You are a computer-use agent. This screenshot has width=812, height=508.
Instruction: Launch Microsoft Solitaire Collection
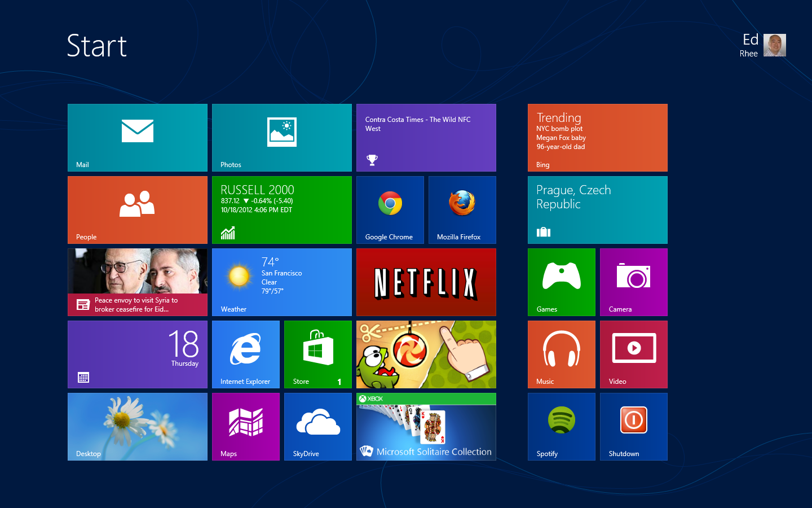[x=426, y=427]
